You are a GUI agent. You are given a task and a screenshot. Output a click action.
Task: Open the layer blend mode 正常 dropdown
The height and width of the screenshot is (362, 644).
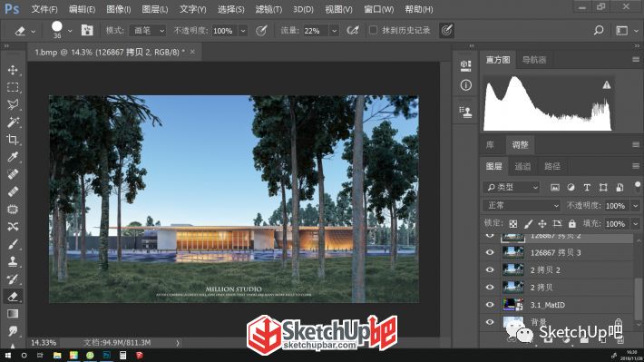522,205
